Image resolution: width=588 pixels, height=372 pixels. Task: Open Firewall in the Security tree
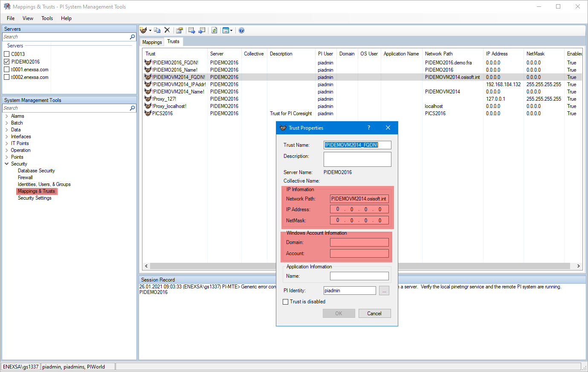click(x=25, y=177)
